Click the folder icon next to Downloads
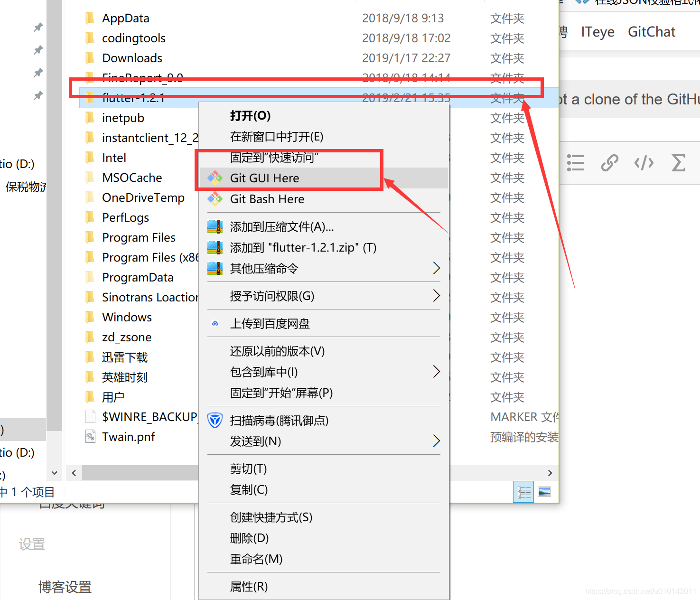 tap(89, 58)
